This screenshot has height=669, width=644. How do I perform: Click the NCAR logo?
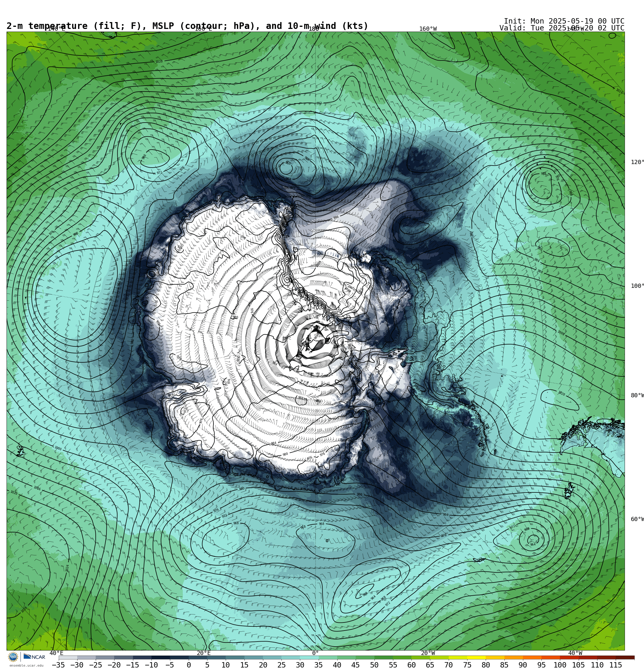tap(34, 656)
